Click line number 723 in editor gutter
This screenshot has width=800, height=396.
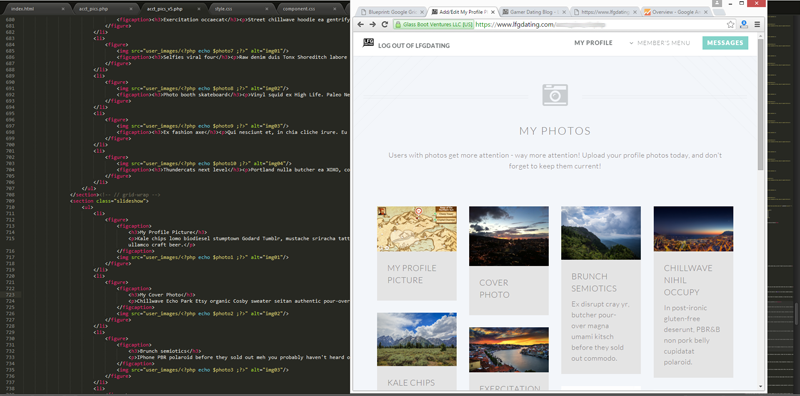[11, 295]
